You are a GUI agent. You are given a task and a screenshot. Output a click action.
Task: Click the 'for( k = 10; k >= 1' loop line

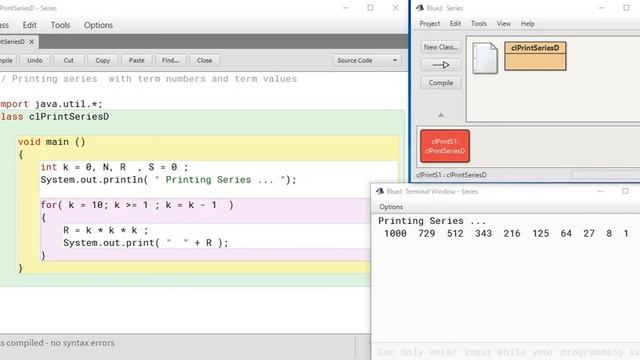click(x=137, y=205)
